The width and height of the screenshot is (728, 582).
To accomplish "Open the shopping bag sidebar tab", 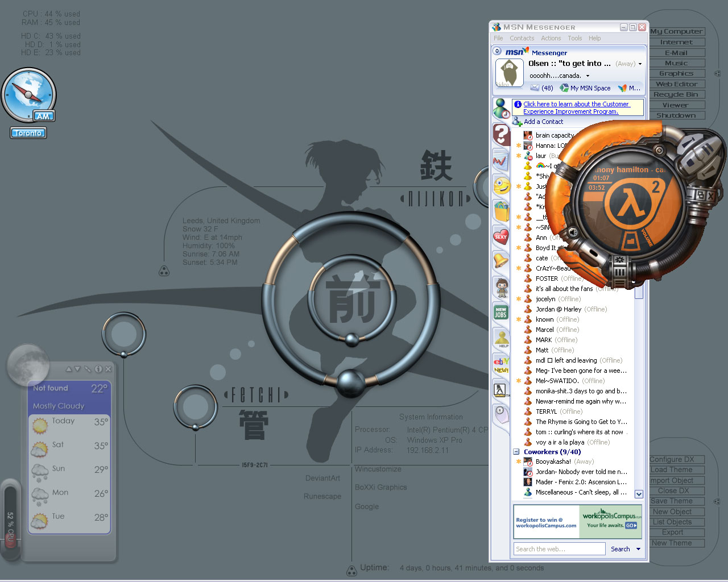I will click(501, 211).
